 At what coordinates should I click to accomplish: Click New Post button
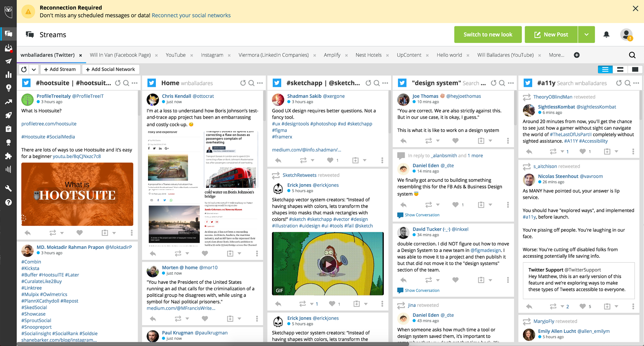551,35
